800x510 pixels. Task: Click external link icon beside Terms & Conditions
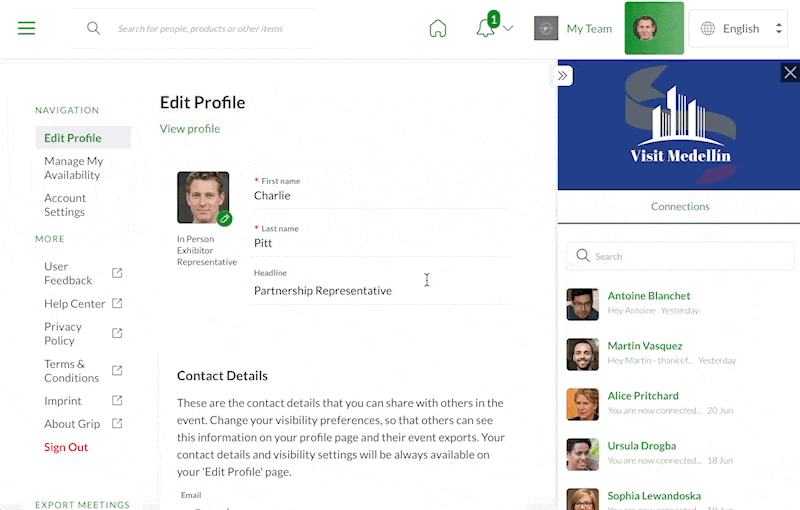tap(117, 370)
